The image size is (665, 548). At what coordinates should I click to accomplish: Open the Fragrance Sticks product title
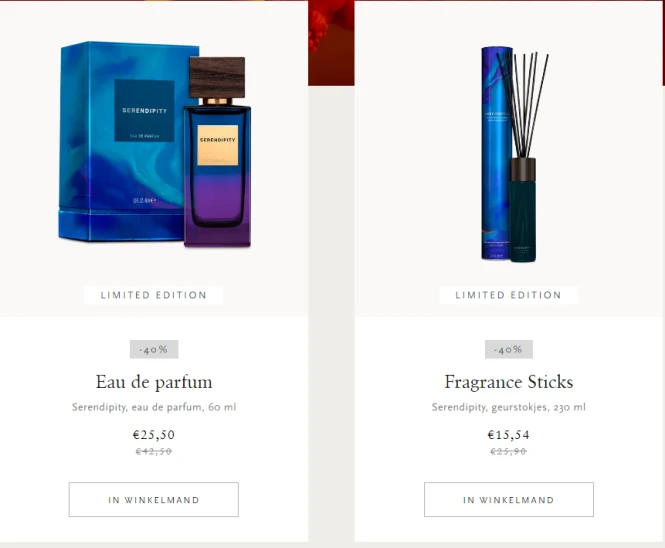509,382
